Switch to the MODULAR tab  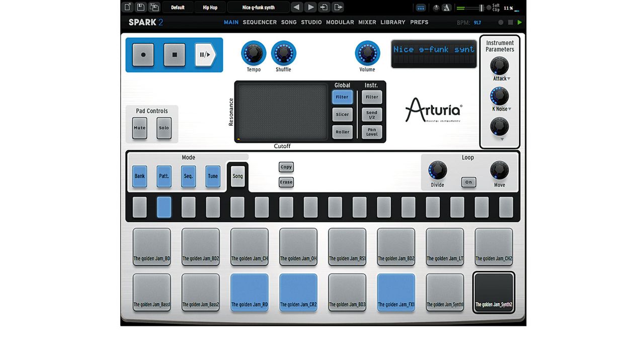pos(340,22)
